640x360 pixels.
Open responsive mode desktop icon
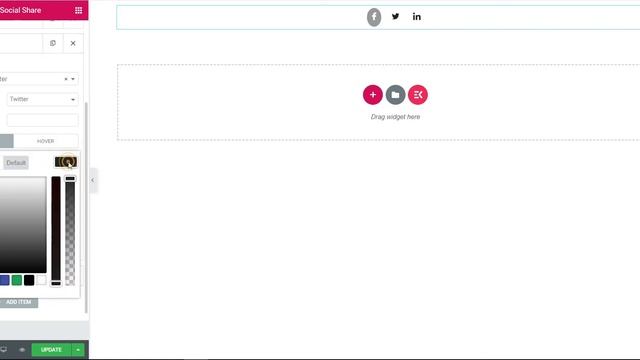4,350
